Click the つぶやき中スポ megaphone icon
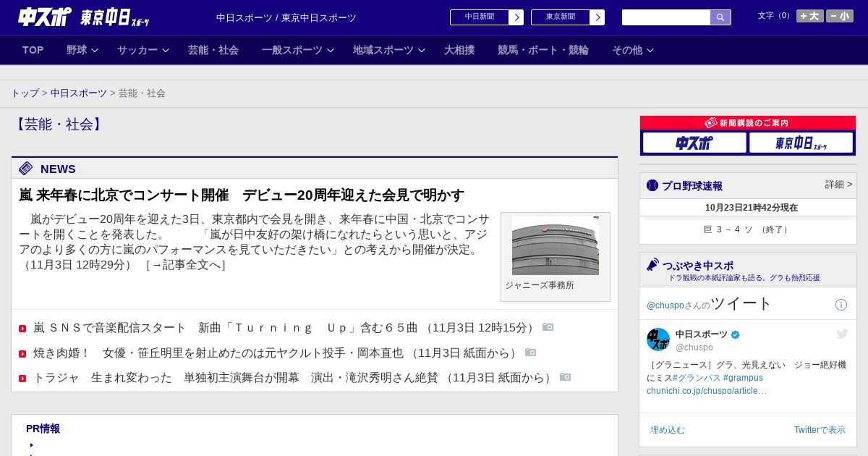Screen dimensions: 868x456 (x=652, y=264)
